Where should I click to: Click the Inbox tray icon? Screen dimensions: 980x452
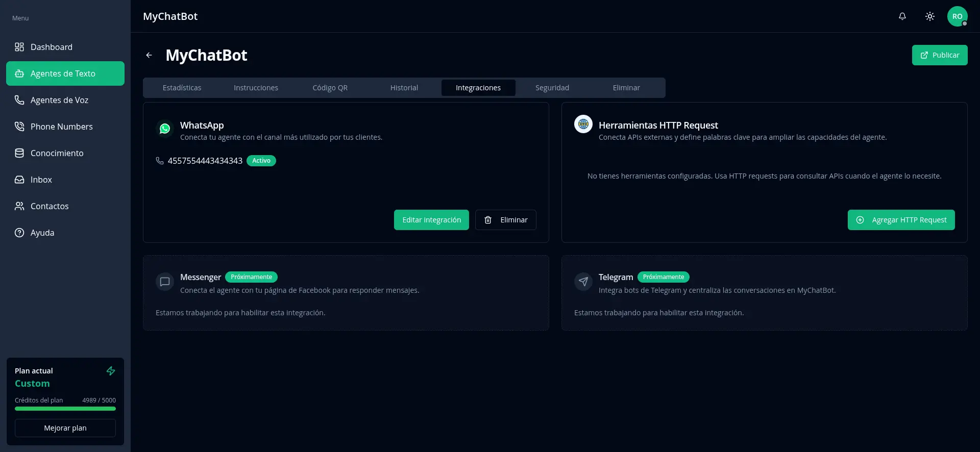[x=19, y=180]
